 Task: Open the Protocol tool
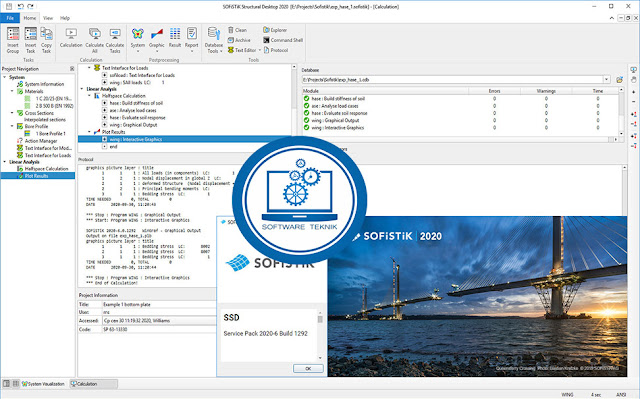(276, 50)
